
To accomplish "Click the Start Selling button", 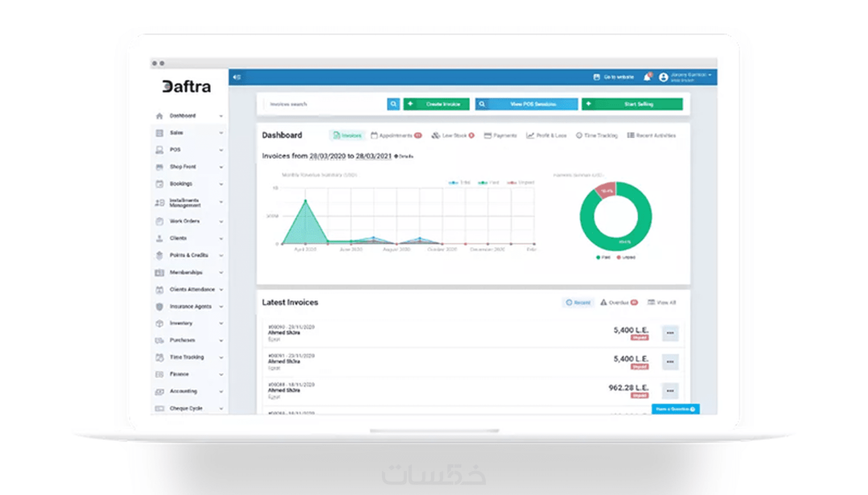I will pos(632,104).
